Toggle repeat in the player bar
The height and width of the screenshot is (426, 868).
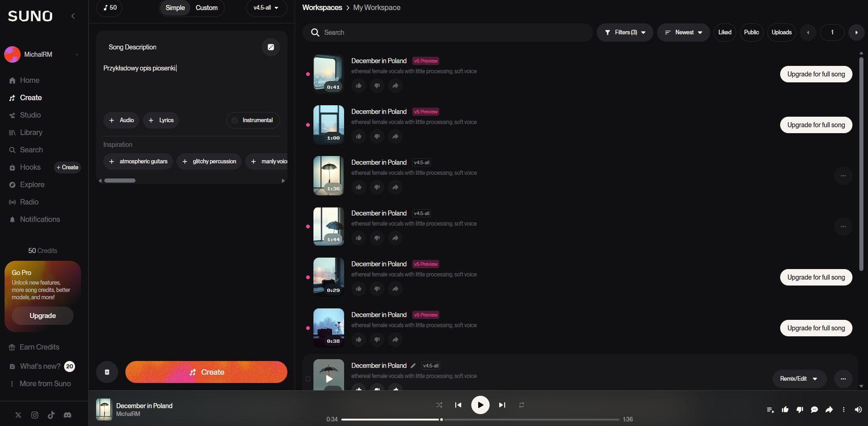pyautogui.click(x=522, y=405)
